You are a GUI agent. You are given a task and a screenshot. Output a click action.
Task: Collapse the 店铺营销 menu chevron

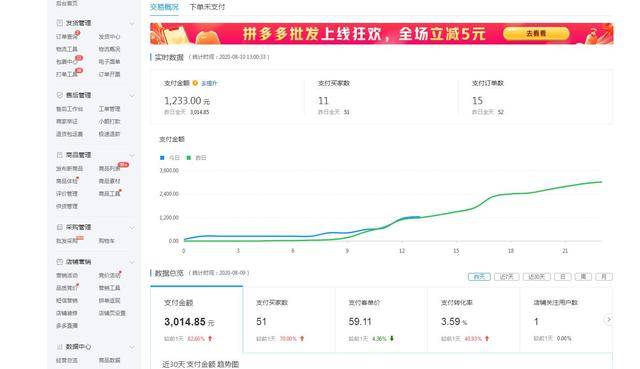click(x=132, y=262)
